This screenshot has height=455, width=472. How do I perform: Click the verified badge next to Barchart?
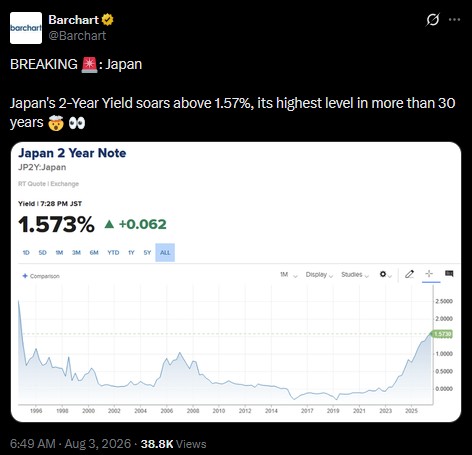(x=107, y=20)
